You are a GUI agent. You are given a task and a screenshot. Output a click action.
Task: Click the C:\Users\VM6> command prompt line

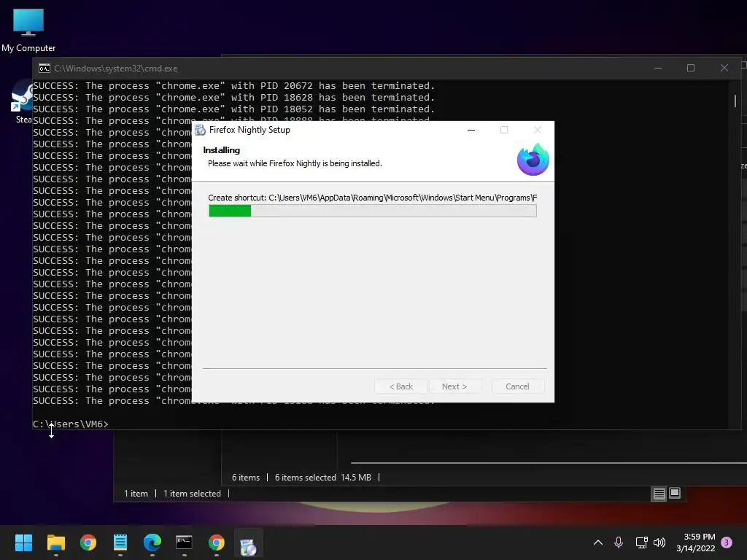[71, 424]
